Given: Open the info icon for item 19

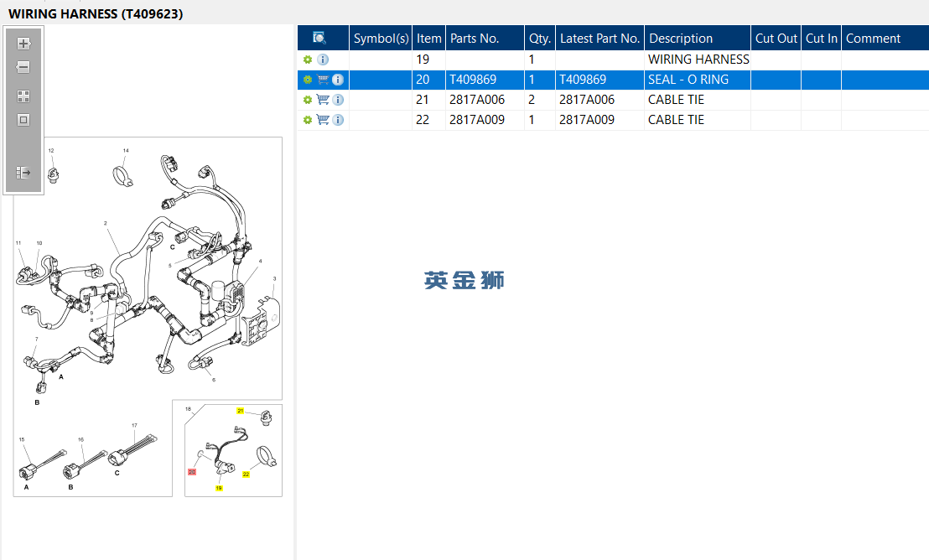Looking at the screenshot, I should (x=323, y=60).
